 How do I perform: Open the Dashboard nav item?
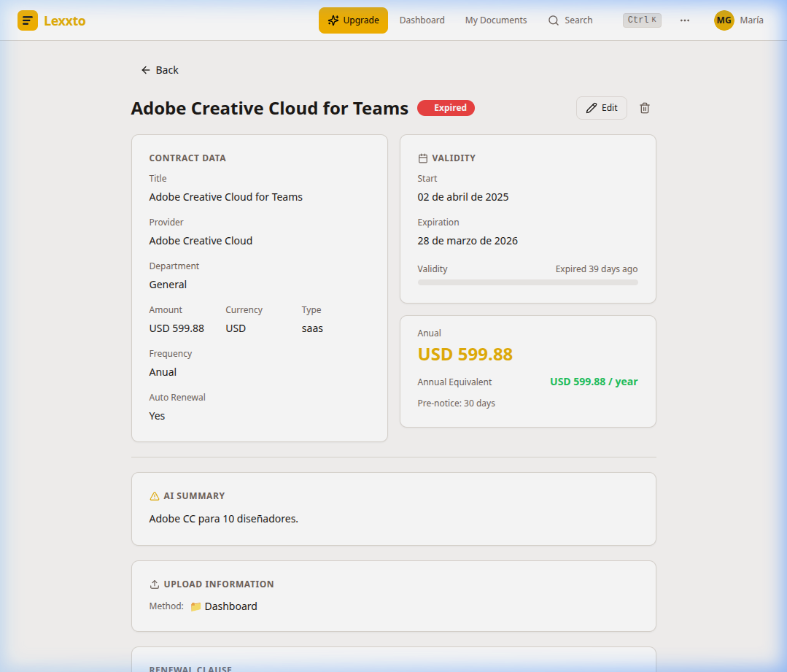click(x=422, y=20)
